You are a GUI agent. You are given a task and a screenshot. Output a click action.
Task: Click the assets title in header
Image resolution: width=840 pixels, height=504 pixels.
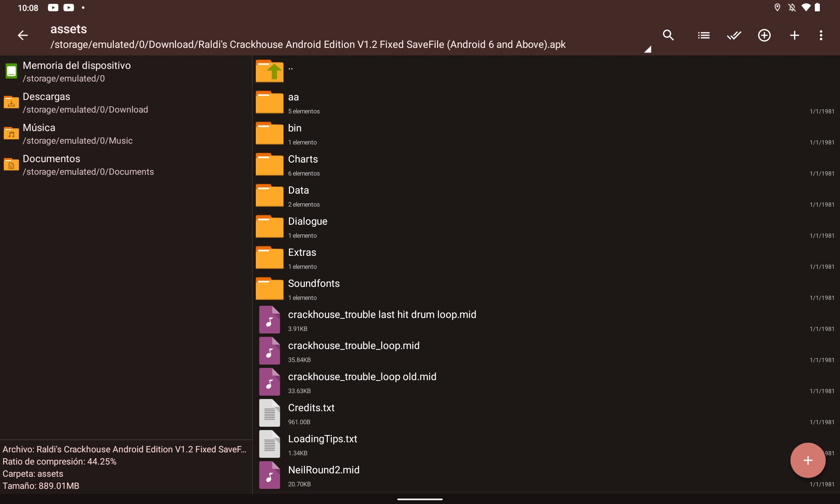click(68, 29)
